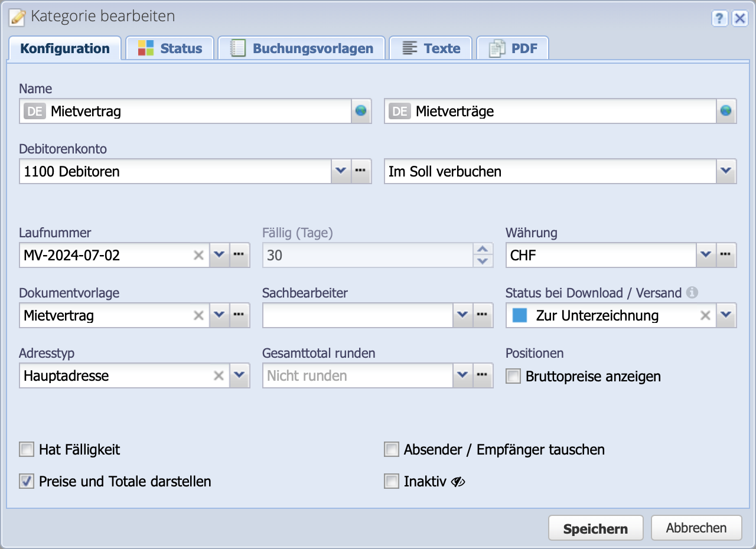Increase Fällig (Tage) using the up stepper arrow

point(484,250)
